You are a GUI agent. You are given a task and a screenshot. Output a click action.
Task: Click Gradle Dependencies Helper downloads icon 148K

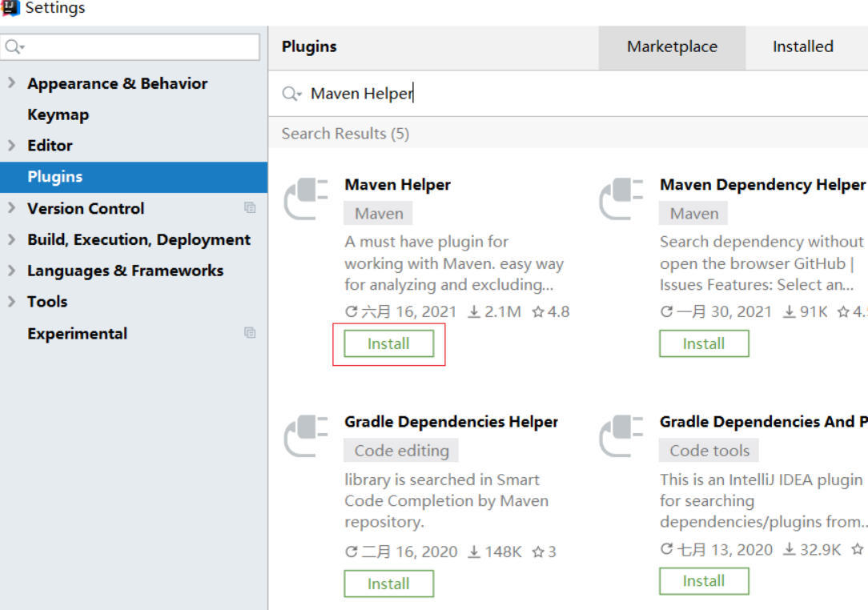click(474, 552)
